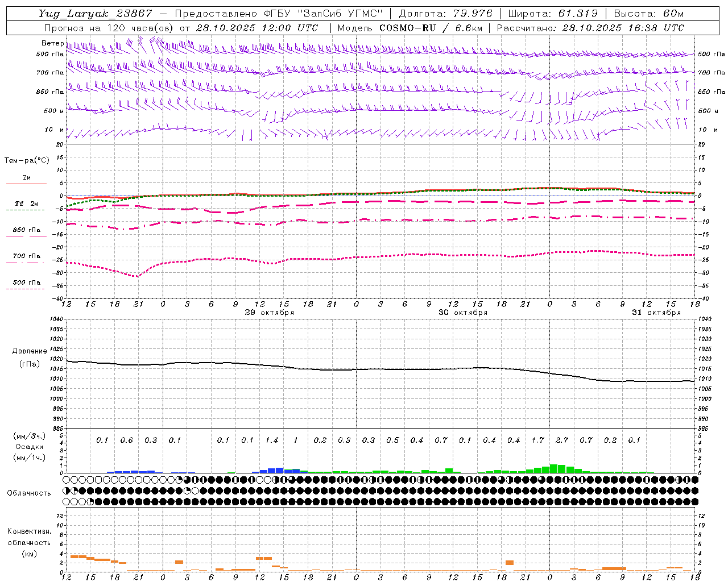Click the 0.6 precipitation value
The image size is (728, 582).
(x=126, y=440)
